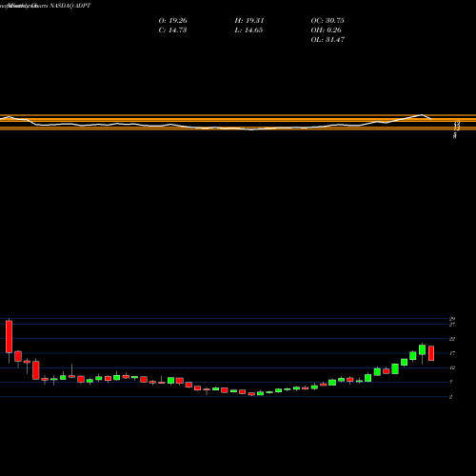Select the final green candle before the last red one
476x476 pixels.
(x=423, y=349)
